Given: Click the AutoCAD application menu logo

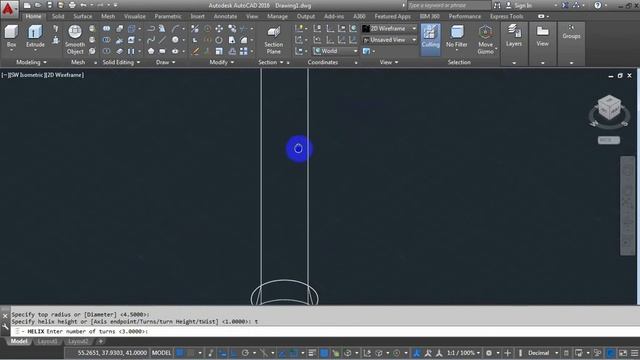Looking at the screenshot, I should pyautogui.click(x=8, y=8).
